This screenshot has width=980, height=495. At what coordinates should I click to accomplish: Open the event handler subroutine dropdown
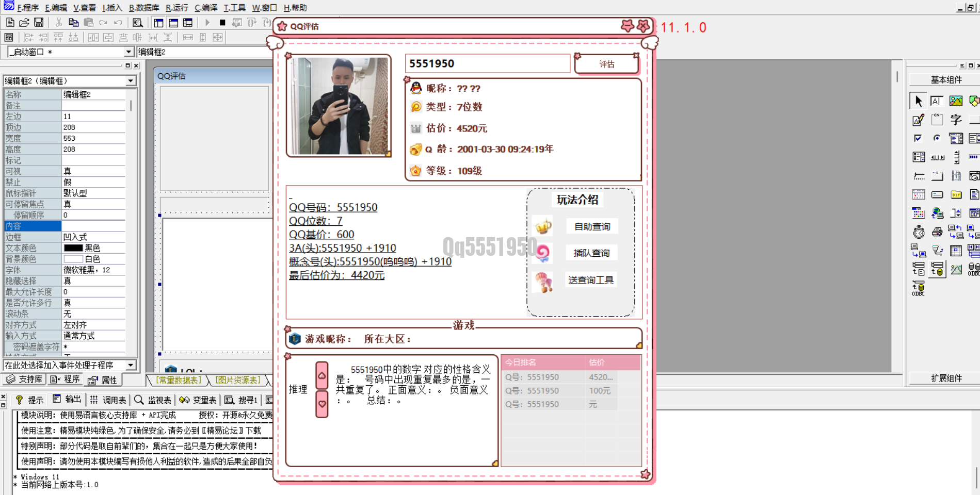[x=131, y=365]
